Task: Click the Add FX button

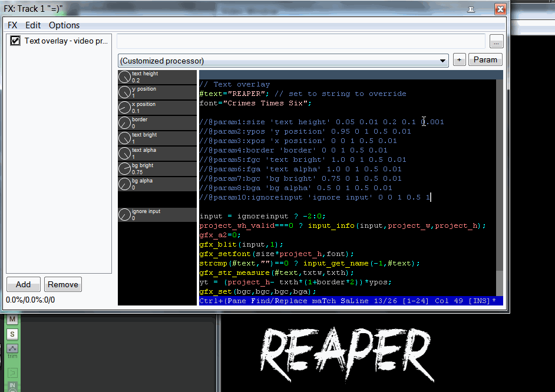Action: pos(24,284)
